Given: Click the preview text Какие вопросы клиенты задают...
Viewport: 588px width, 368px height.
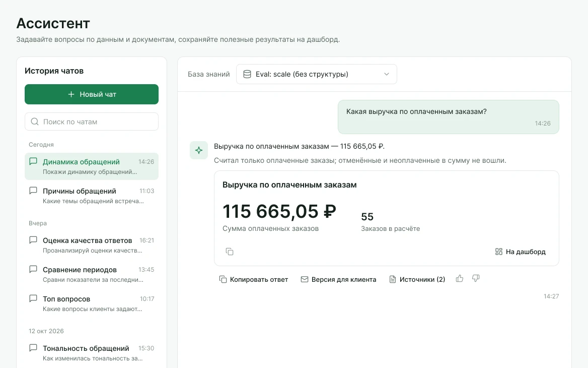Looking at the screenshot, I should coord(92,309).
